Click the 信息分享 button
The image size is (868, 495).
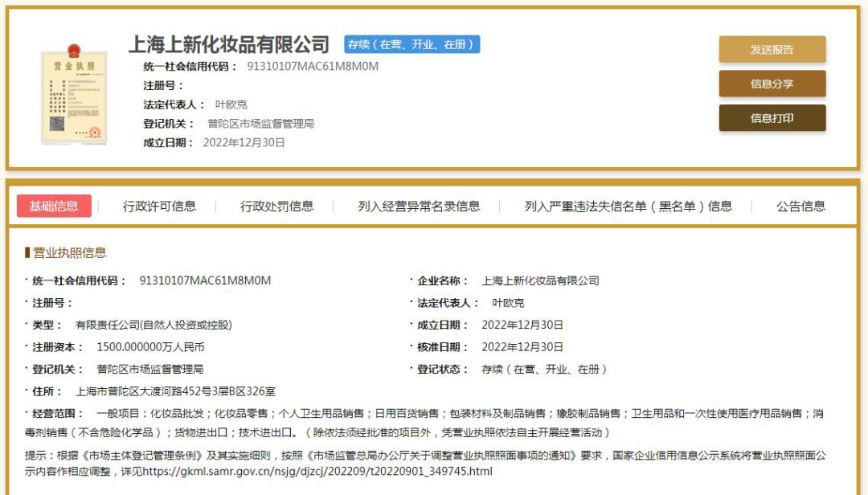(772, 84)
